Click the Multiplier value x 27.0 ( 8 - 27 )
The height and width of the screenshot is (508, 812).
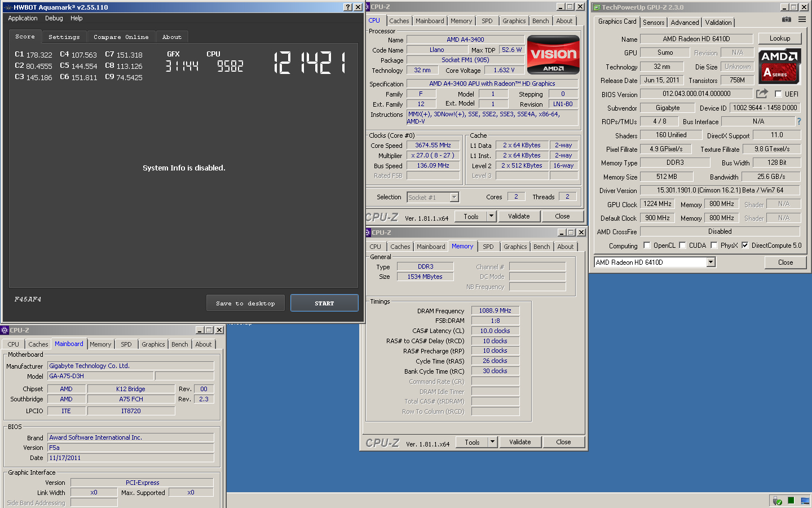[433, 155]
